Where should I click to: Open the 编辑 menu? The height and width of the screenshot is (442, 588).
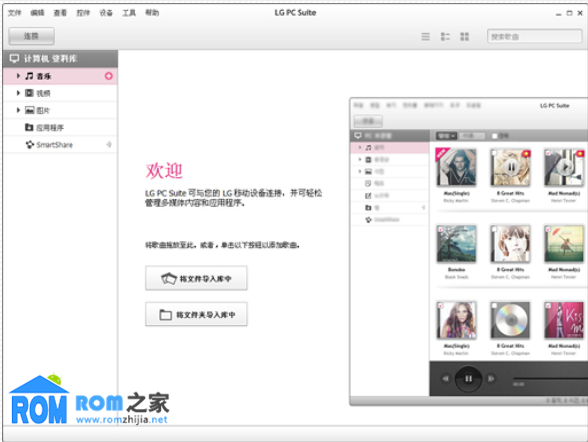[37, 13]
